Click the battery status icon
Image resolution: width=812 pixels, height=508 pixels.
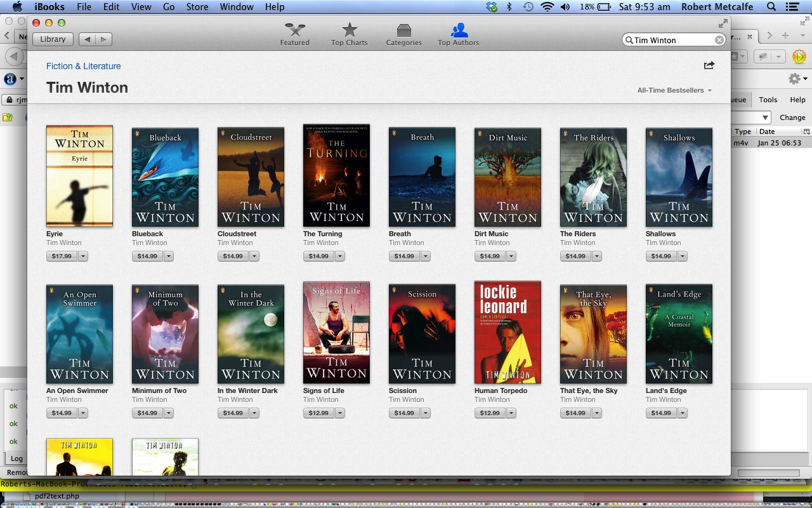[x=604, y=7]
